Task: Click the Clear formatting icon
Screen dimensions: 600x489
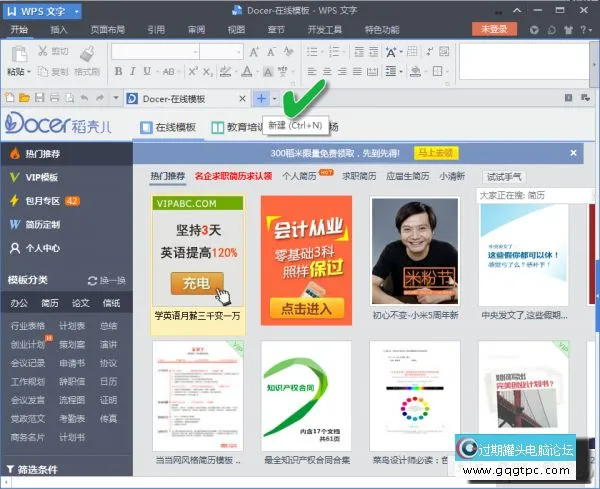Action: 288,51
